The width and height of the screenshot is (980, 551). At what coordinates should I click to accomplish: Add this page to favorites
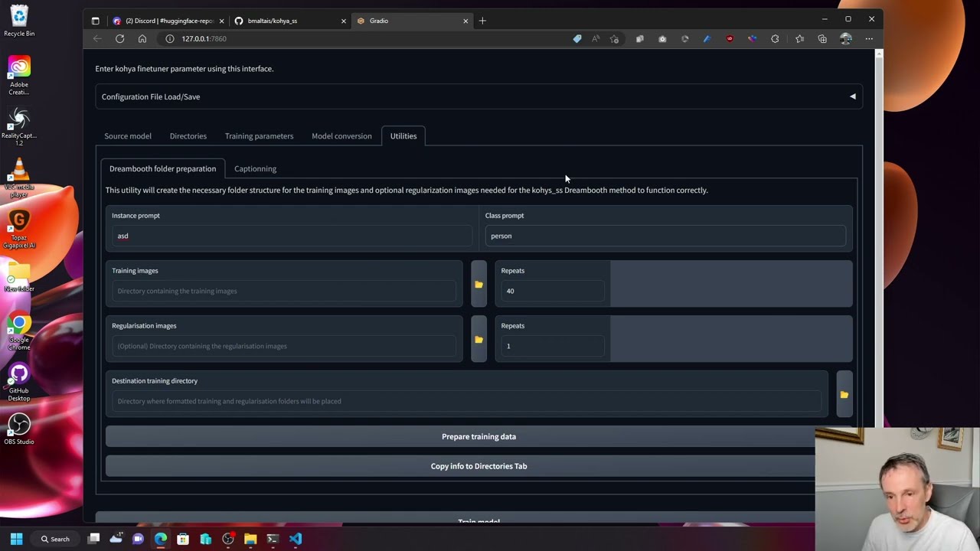[614, 38]
